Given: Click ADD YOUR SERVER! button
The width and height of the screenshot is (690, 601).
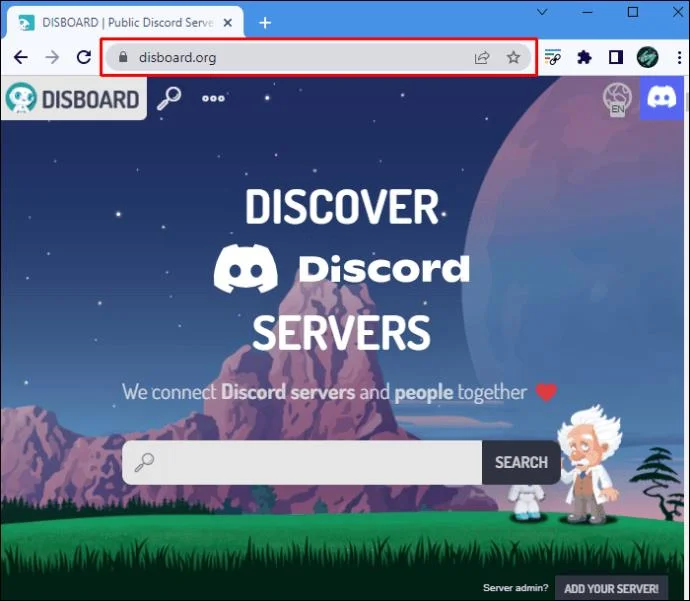Looking at the screenshot, I should click(x=611, y=588).
